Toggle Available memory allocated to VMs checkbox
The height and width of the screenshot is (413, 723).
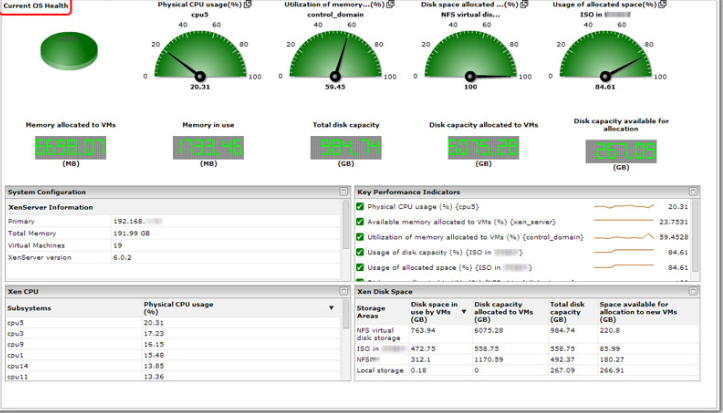(361, 222)
